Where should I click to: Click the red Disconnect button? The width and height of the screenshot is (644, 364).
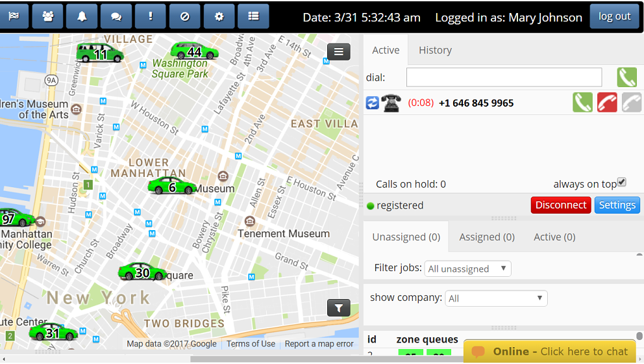pos(561,205)
